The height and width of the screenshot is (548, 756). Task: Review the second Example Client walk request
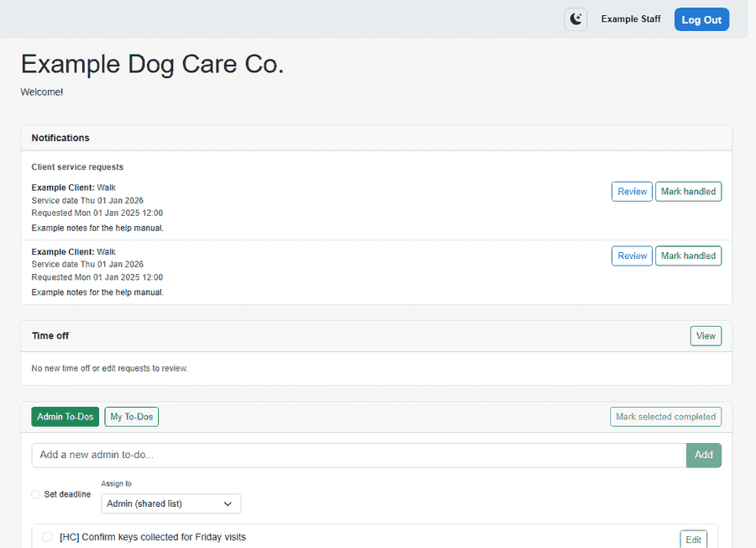tap(632, 256)
